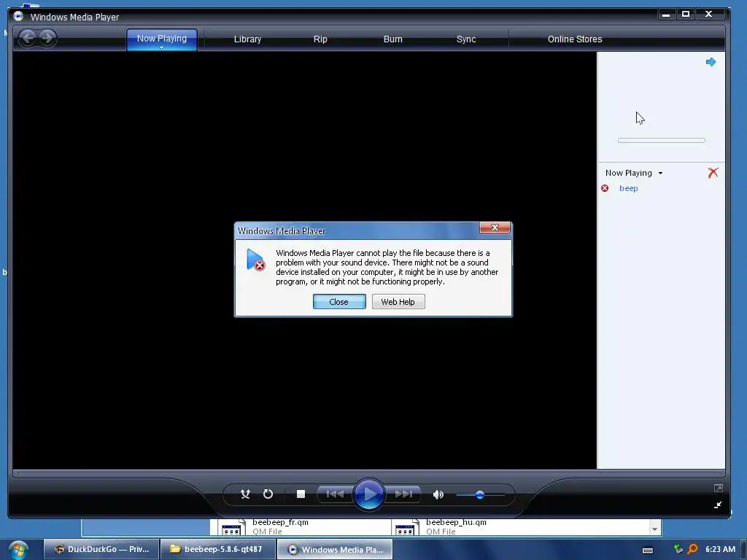Click the keyboard tray icon
747x560 pixels.
648,550
